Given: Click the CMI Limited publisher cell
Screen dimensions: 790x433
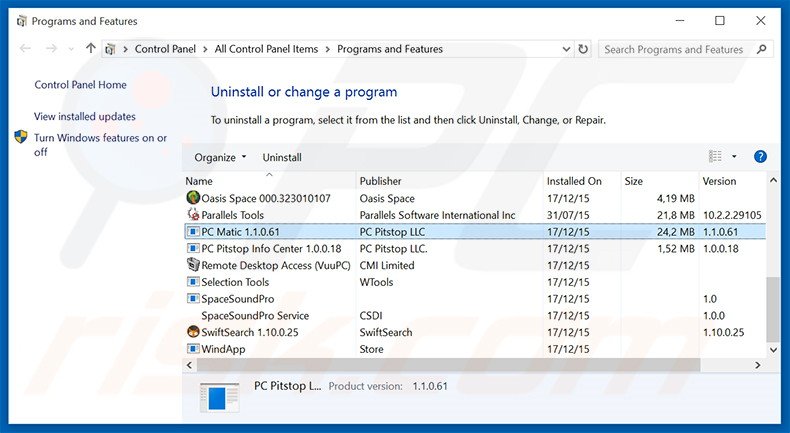Looking at the screenshot, I should (x=387, y=265).
